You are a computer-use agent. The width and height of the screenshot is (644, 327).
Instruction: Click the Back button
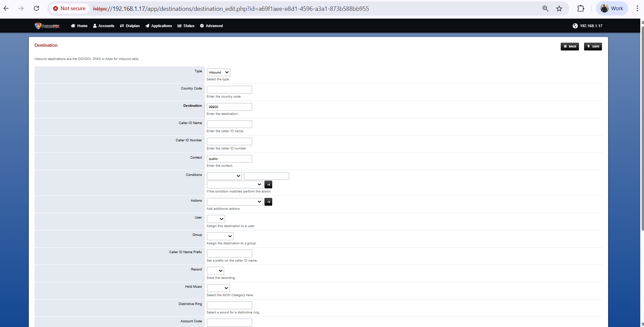pyautogui.click(x=570, y=46)
